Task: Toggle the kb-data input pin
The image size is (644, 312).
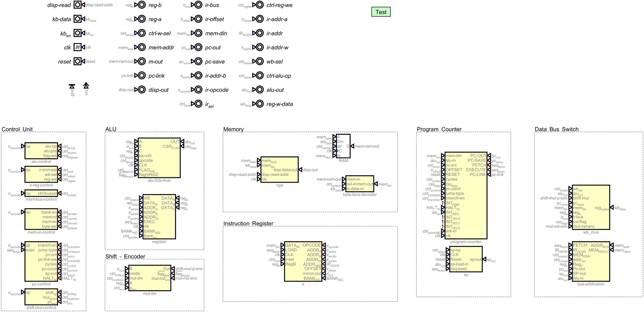Action: 78,19
